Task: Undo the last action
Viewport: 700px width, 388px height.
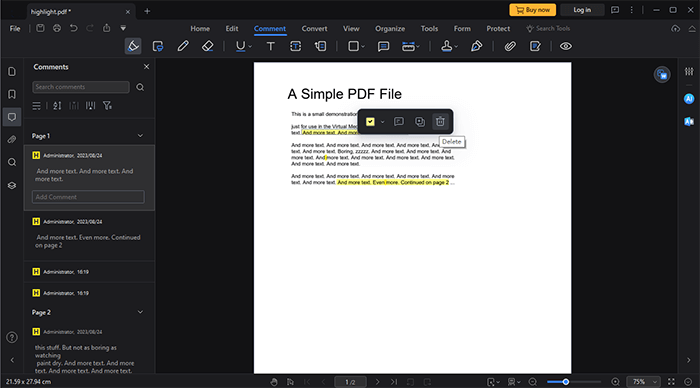Action: (73, 28)
